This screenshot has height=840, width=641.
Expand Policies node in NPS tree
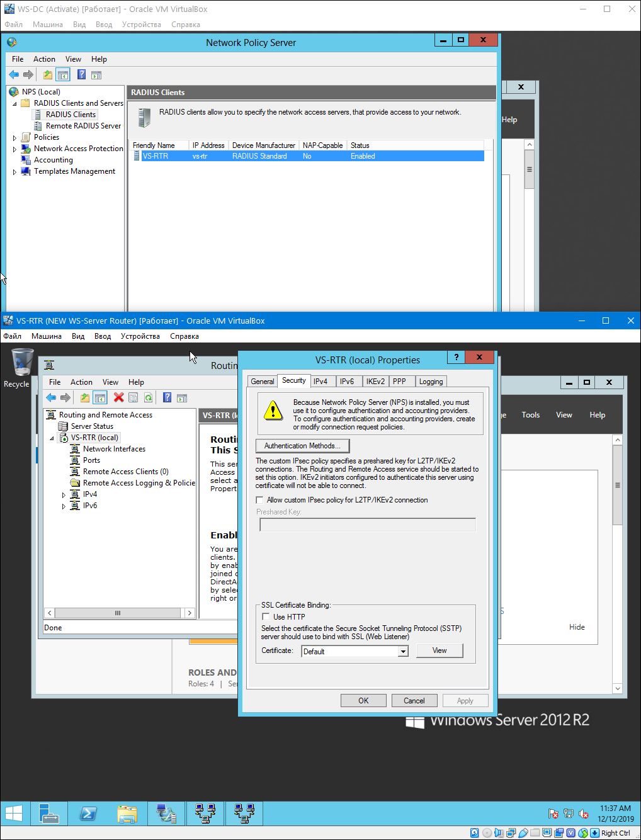(x=15, y=137)
